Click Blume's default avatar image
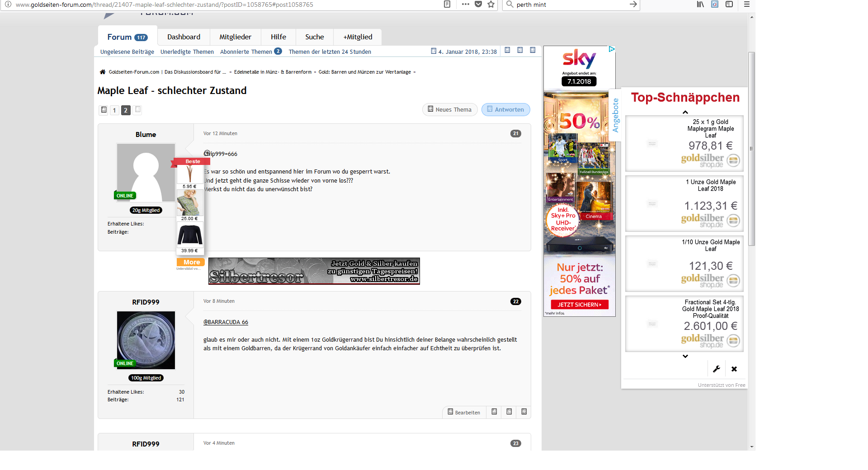Viewport: 868px width, 470px height. click(x=146, y=172)
